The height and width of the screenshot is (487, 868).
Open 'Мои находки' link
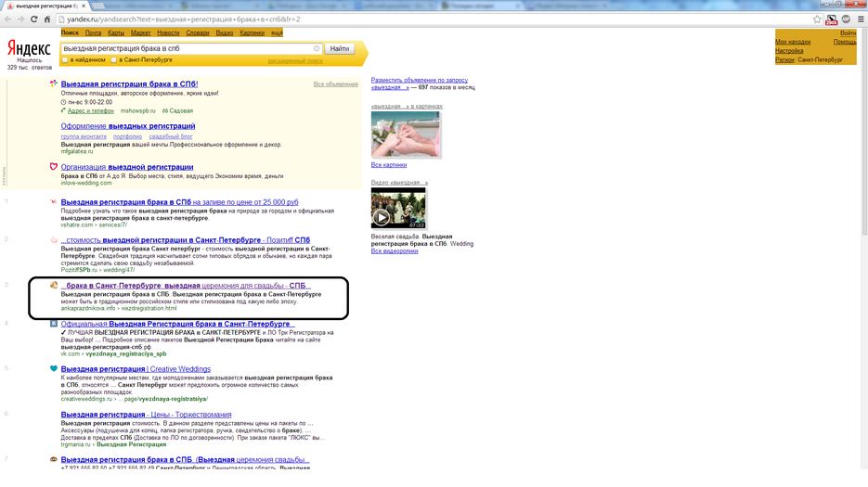tap(793, 42)
